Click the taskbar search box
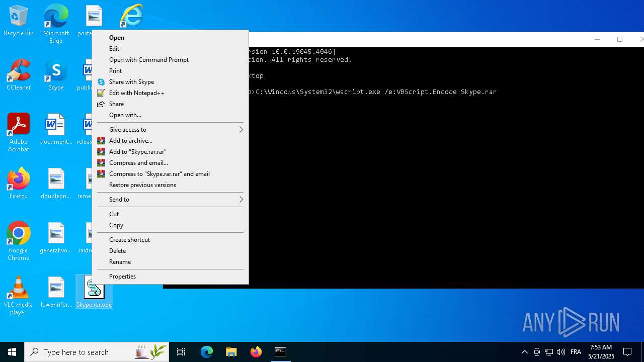The width and height of the screenshot is (644, 362). [x=98, y=352]
